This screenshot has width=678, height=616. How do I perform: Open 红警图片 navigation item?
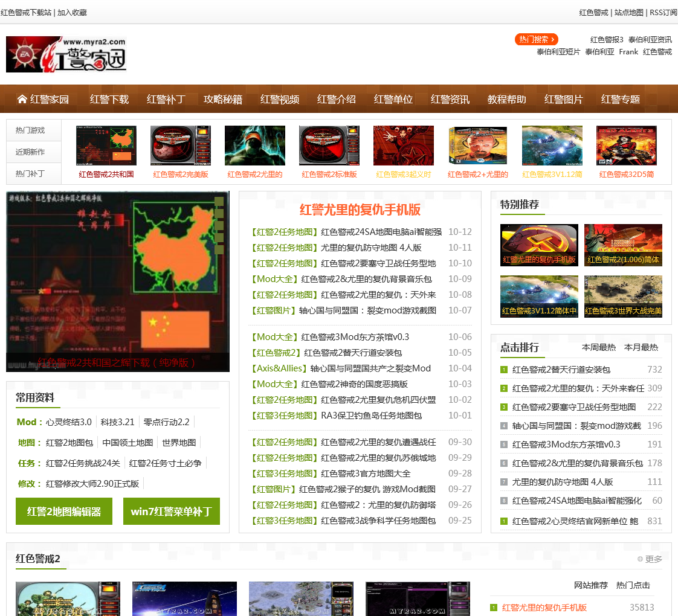tap(563, 100)
